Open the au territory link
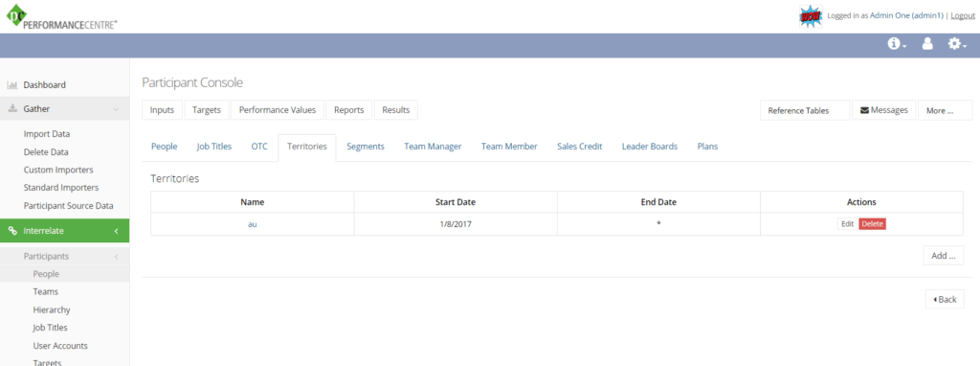 tap(253, 224)
